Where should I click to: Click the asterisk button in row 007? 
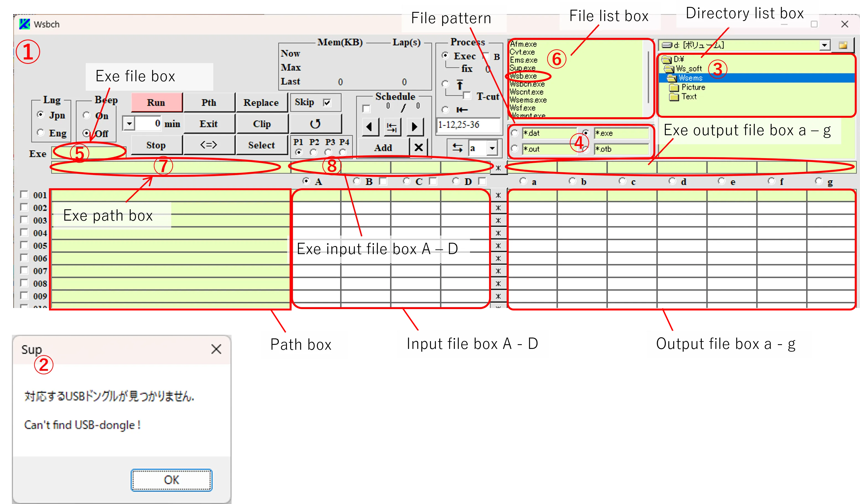498,271
